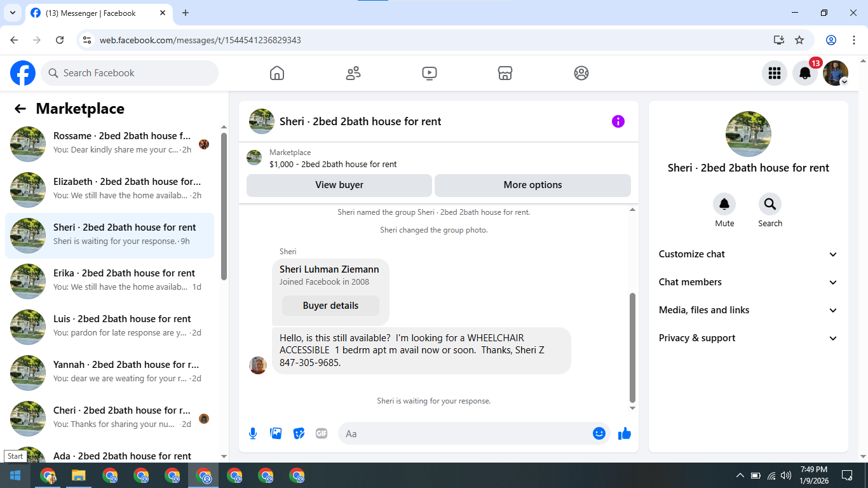
Task: Click the Windows Start button
Action: pyautogui.click(x=15, y=475)
